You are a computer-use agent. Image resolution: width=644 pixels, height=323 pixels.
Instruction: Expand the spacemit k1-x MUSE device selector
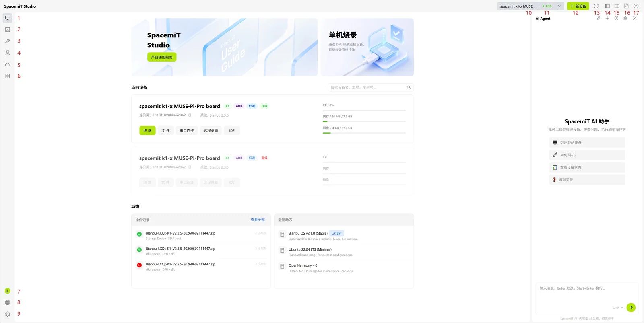point(530,6)
